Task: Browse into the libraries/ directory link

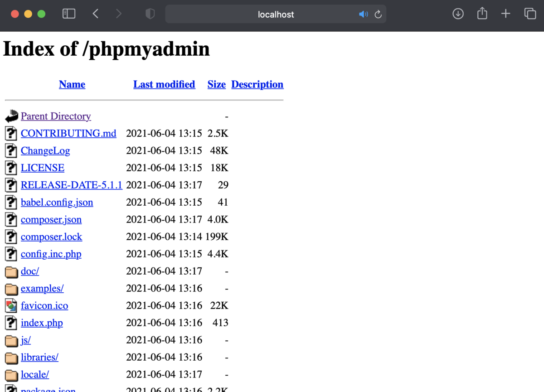Action: 39,357
